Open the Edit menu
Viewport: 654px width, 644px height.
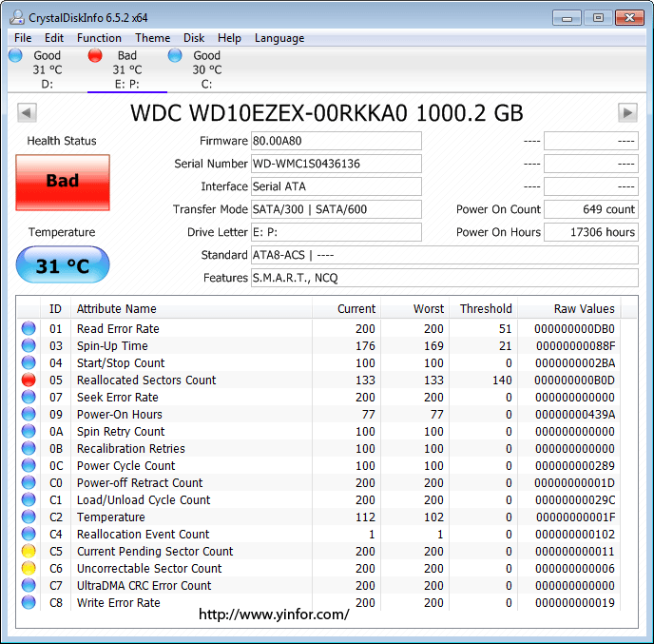pyautogui.click(x=54, y=38)
